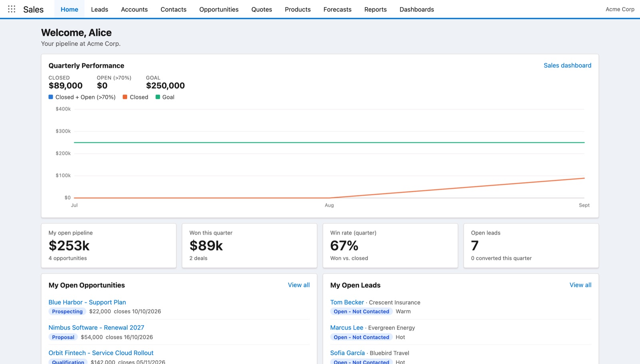640x364 pixels.
Task: Open the Marcus Lee lead
Action: point(346,328)
